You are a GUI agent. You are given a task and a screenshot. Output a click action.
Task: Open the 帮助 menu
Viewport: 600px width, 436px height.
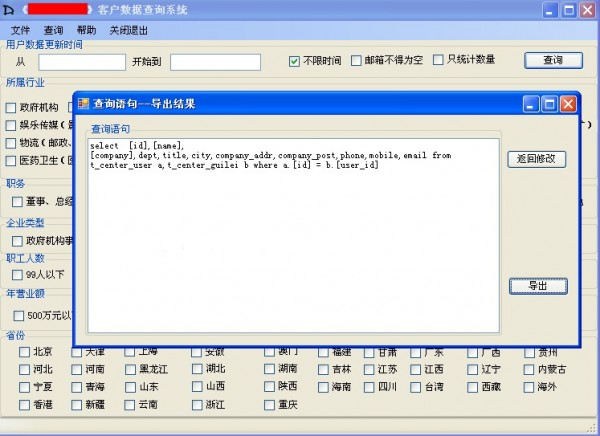point(86,30)
